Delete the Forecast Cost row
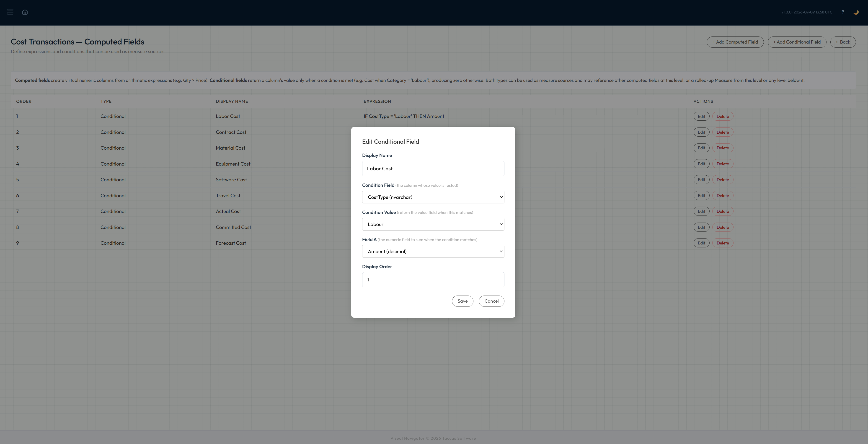Image resolution: width=868 pixels, height=444 pixels. (722, 243)
